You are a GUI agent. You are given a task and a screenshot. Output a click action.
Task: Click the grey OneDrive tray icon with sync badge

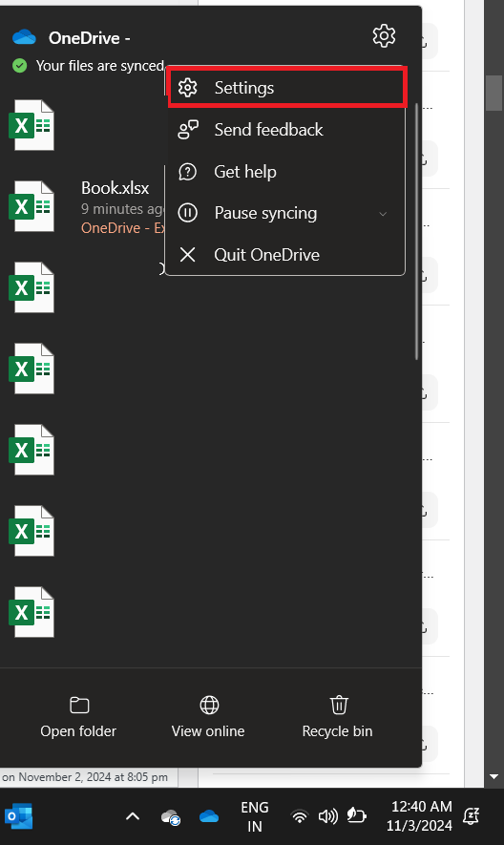pyautogui.click(x=171, y=817)
